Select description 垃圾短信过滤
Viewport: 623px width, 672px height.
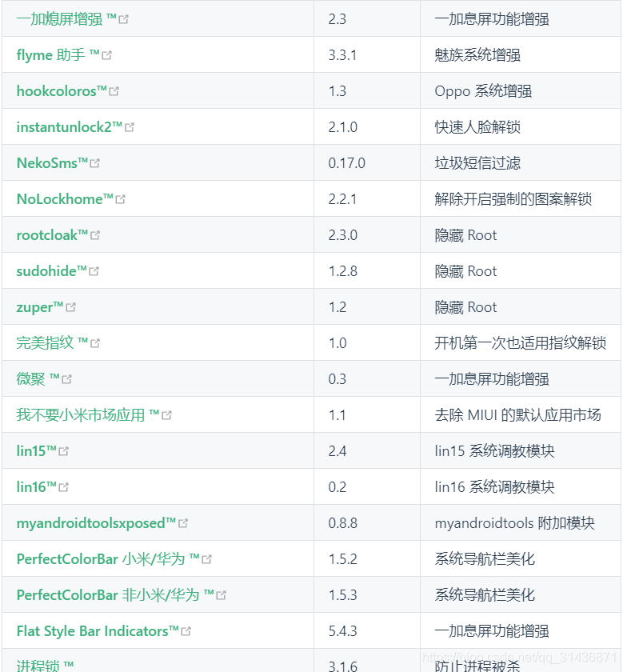[x=477, y=163]
